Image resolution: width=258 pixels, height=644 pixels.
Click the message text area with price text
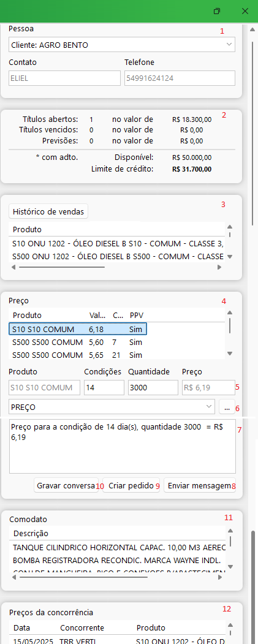(123, 446)
